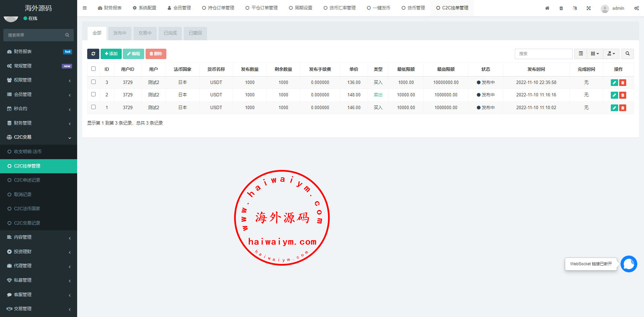The width and height of the screenshot is (644, 317).
Task: Click the refresh table icon button
Action: click(x=93, y=54)
